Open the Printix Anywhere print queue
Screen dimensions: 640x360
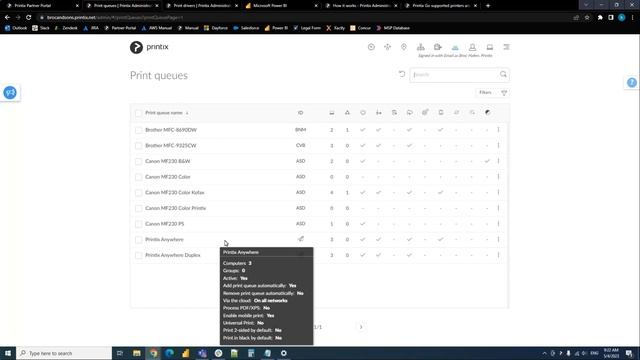tap(164, 239)
